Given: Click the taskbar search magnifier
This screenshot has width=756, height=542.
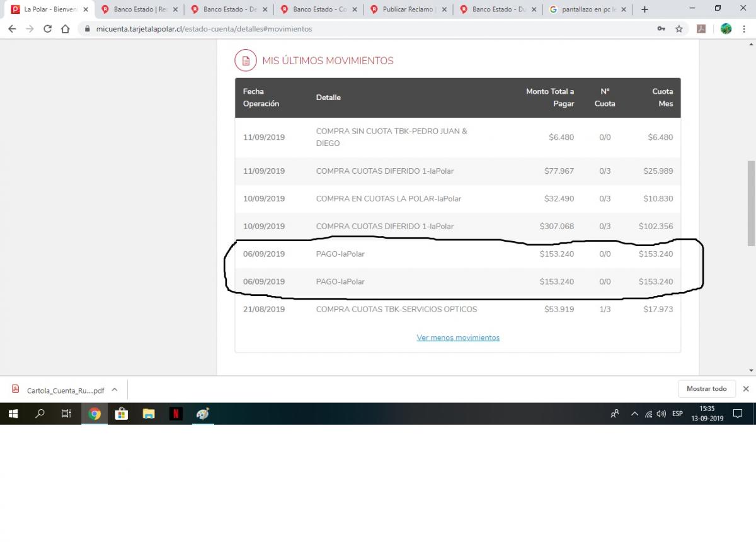Looking at the screenshot, I should click(x=40, y=414).
